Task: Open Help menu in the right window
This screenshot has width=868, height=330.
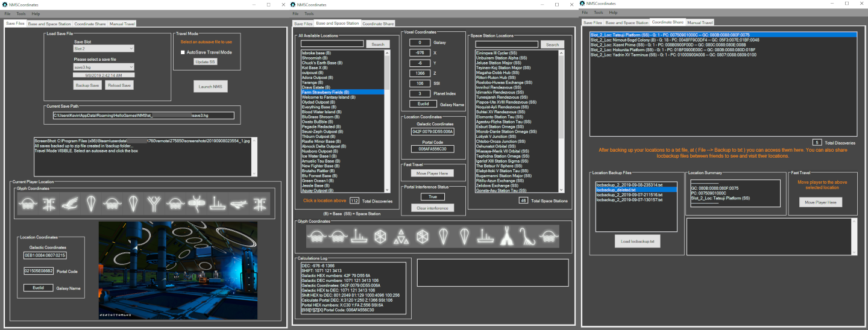Action: point(613,12)
